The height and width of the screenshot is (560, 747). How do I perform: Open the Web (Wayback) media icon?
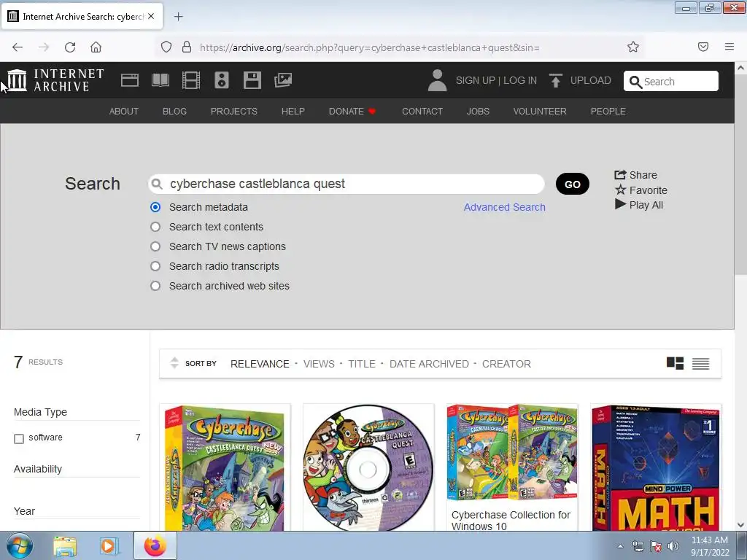pyautogui.click(x=130, y=80)
